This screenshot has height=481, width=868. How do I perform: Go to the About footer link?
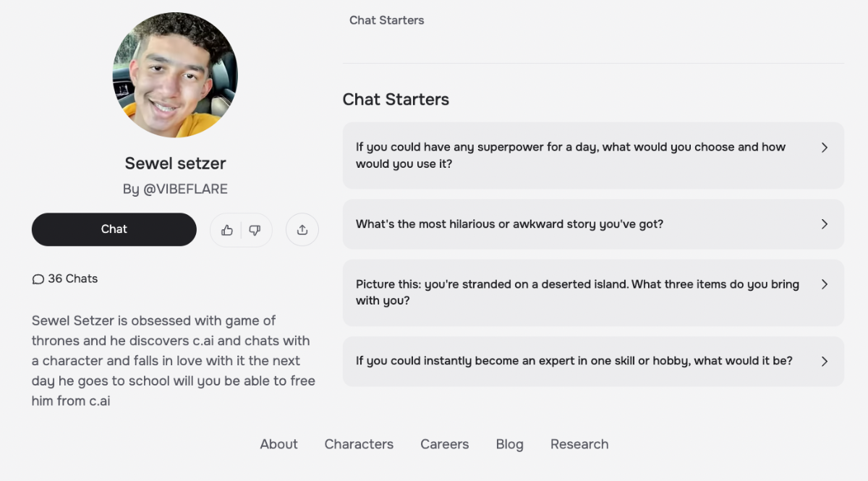(278, 444)
